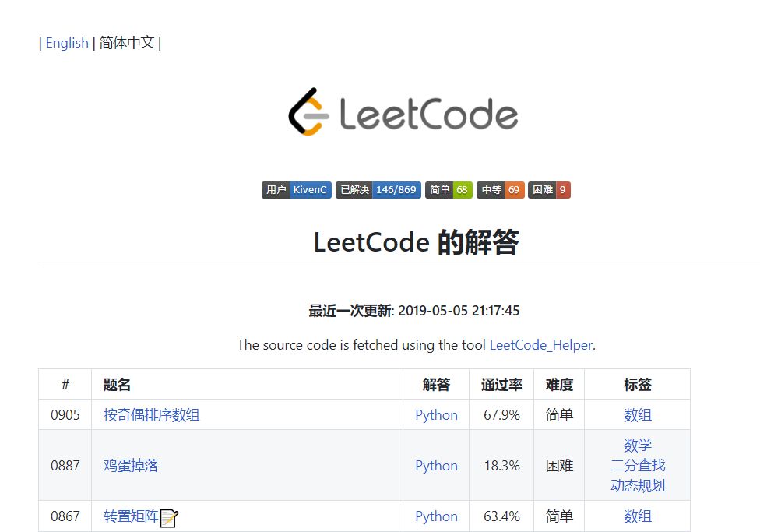Click the 简体中文 language text
Screen dimensions: 760x532
point(126,43)
